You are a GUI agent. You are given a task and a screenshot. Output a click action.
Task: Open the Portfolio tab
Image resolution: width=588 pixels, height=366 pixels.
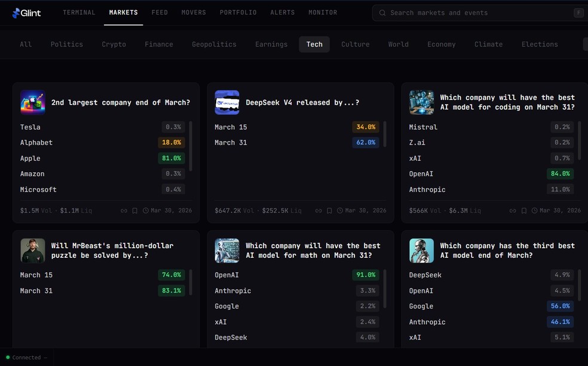click(238, 13)
